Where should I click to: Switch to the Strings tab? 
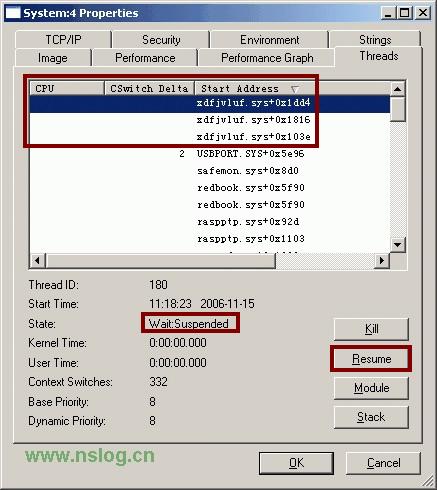(375, 39)
